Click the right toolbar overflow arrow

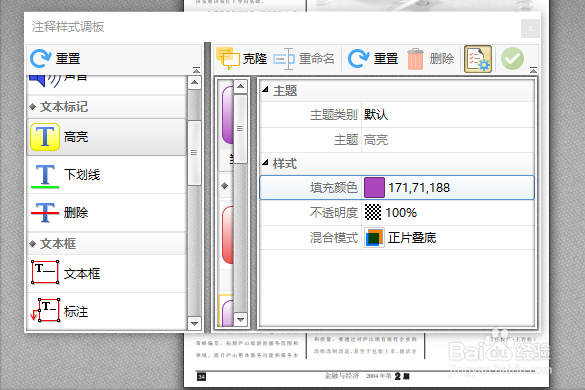coord(534,70)
